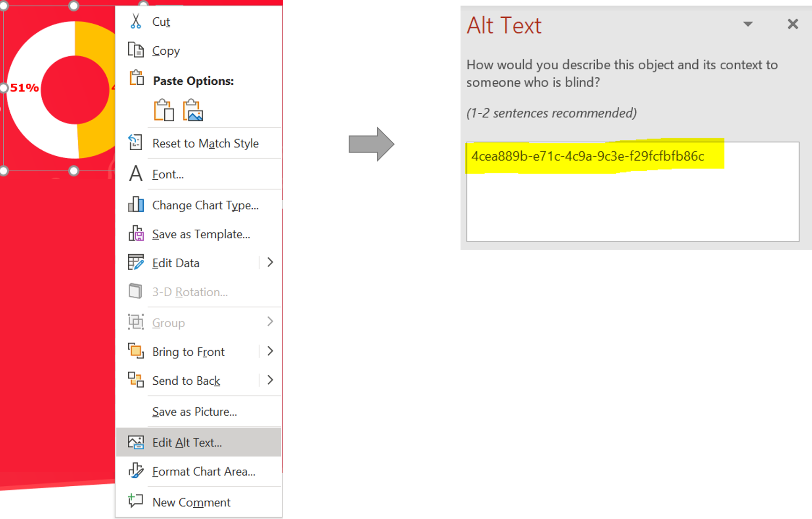Choose the Use Destination Theme paste icon
Image resolution: width=812 pixels, height=519 pixels.
[164, 110]
